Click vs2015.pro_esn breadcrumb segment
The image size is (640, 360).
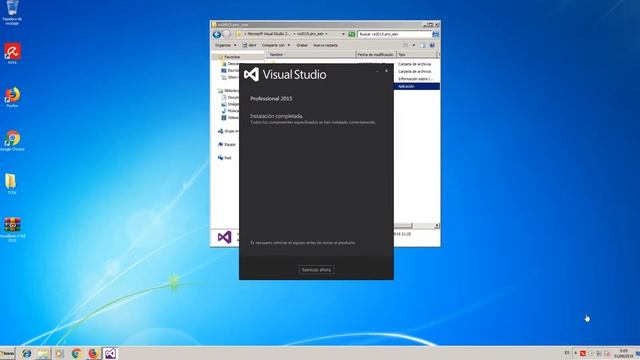(310, 34)
